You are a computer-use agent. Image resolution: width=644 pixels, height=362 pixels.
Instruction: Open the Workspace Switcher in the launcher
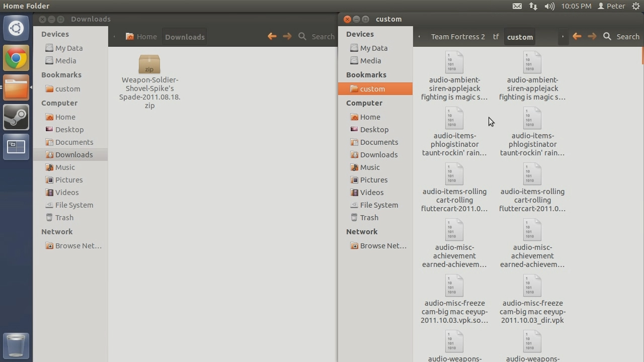pyautogui.click(x=16, y=147)
